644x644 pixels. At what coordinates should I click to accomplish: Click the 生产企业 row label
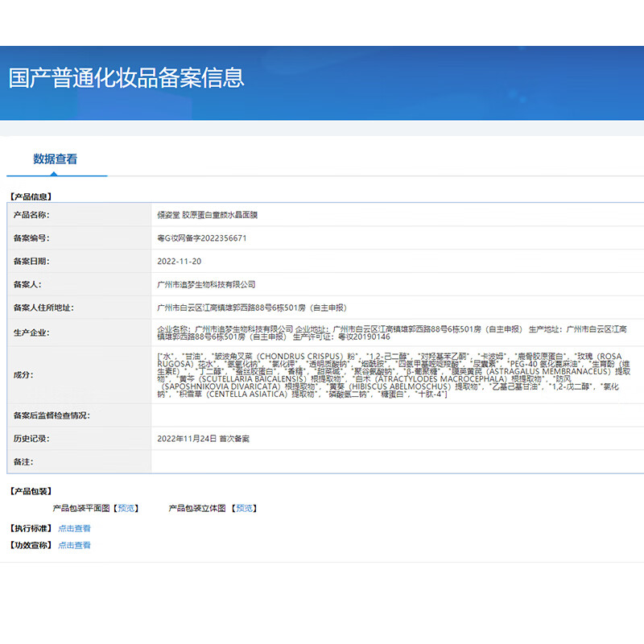pos(31,332)
